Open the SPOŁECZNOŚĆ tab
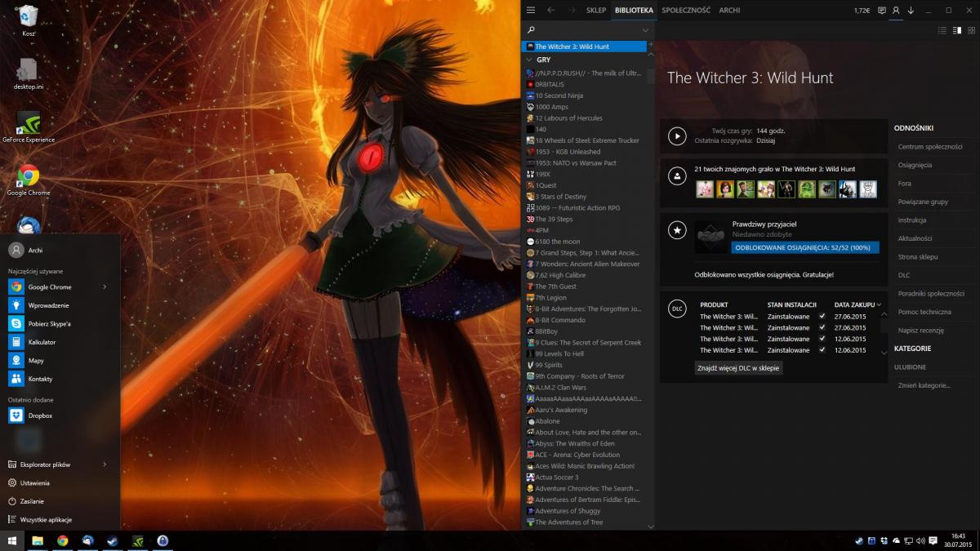980x551 pixels. coord(687,10)
